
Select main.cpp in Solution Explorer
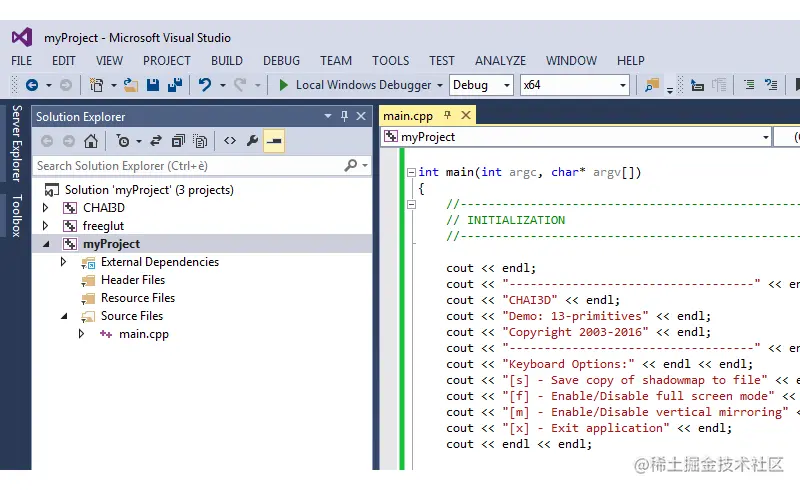(x=144, y=334)
